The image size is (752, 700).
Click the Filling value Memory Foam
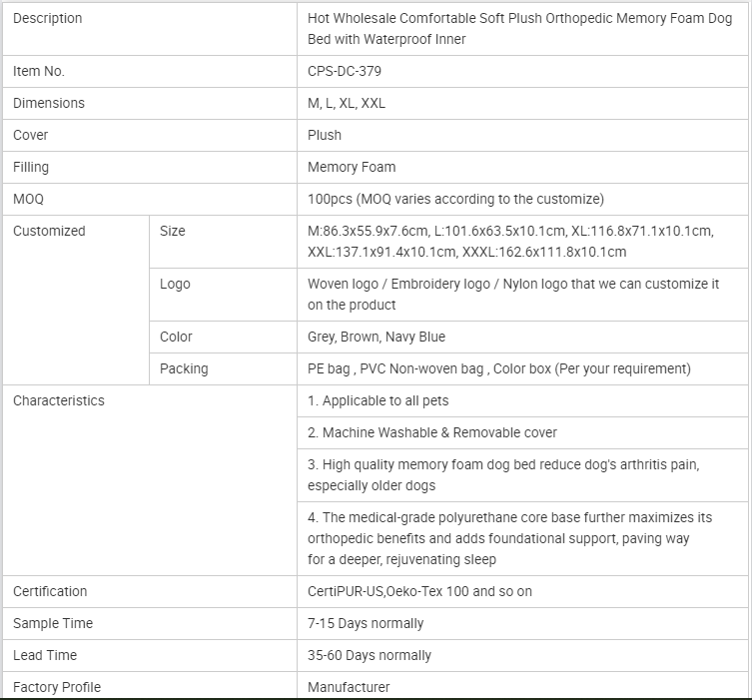point(352,167)
